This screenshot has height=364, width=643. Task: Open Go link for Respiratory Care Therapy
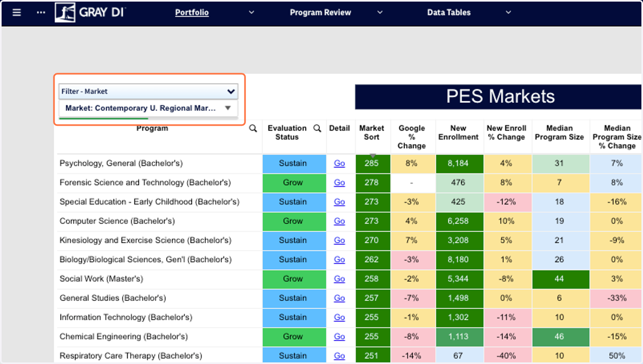tap(339, 356)
